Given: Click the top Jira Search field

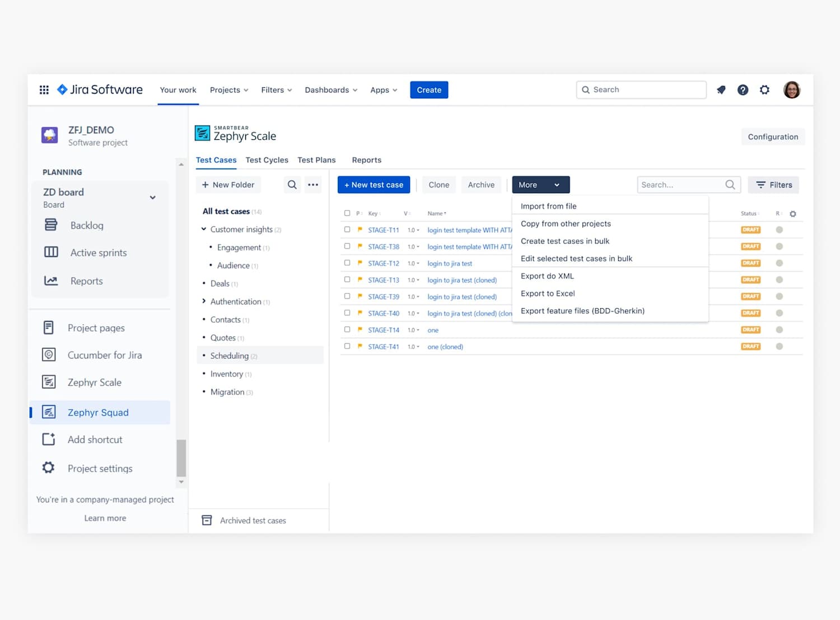Looking at the screenshot, I should [641, 90].
